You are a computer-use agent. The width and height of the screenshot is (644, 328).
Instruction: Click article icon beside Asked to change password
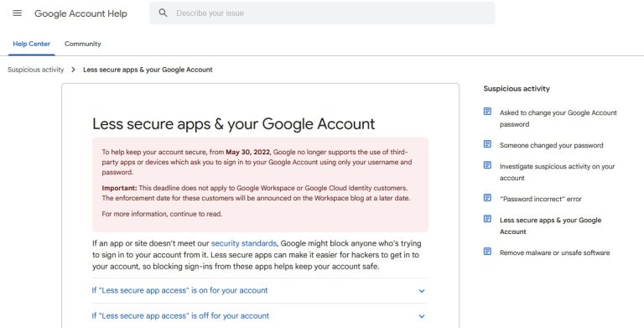(x=487, y=112)
